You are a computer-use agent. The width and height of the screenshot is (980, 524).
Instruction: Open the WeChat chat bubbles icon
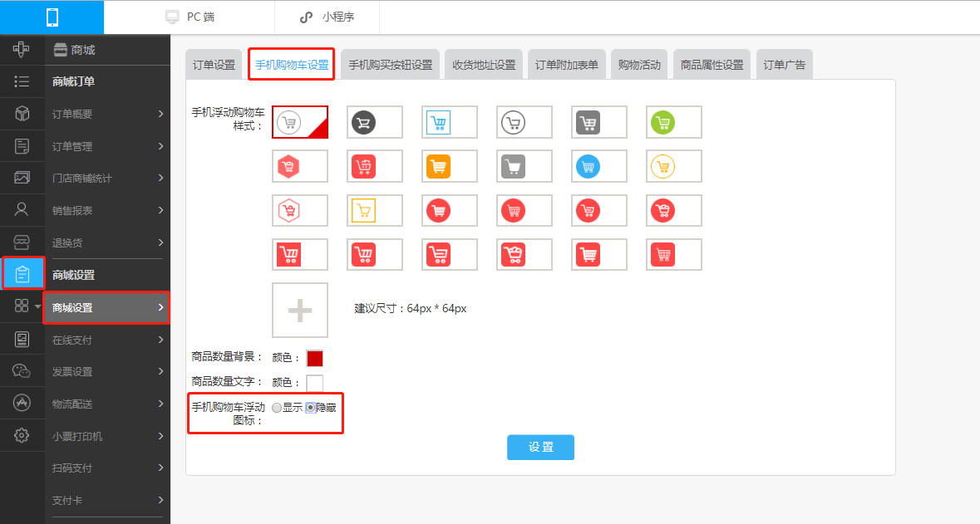[x=22, y=371]
